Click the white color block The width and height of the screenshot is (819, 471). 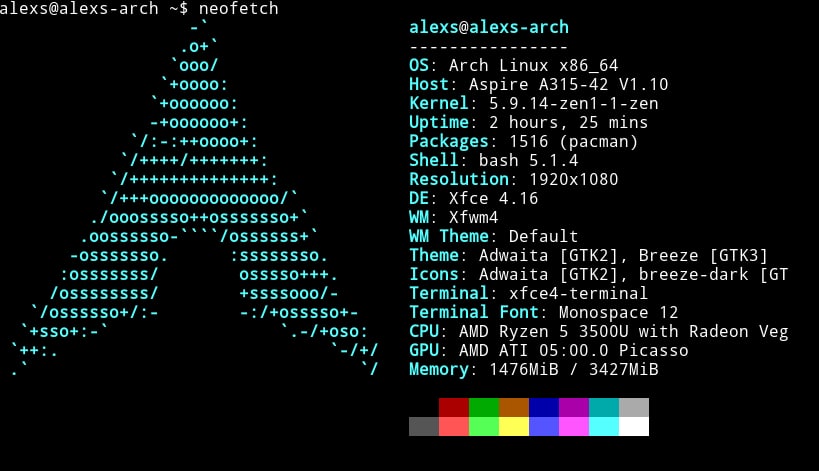(634, 426)
